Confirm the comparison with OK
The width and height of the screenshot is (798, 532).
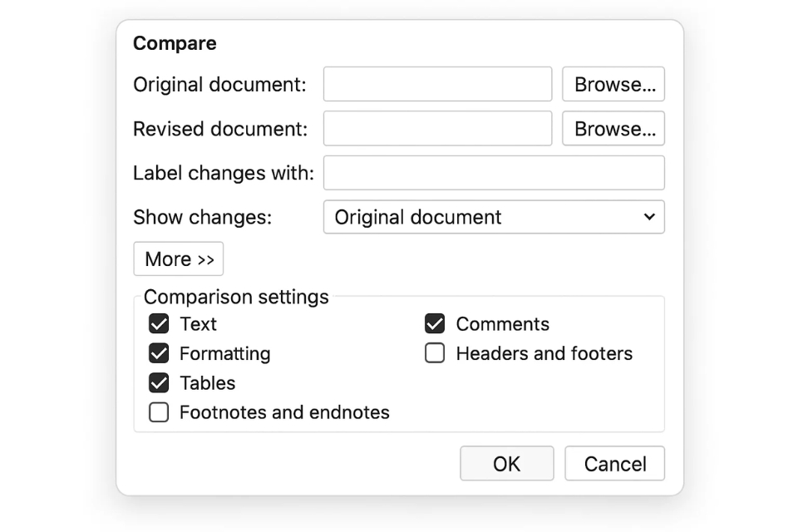pyautogui.click(x=506, y=464)
